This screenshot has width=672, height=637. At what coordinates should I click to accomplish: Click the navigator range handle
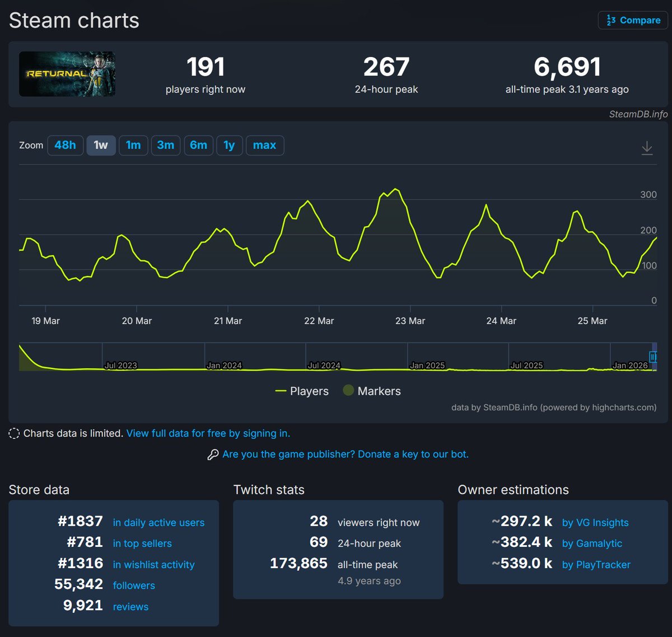tap(652, 357)
